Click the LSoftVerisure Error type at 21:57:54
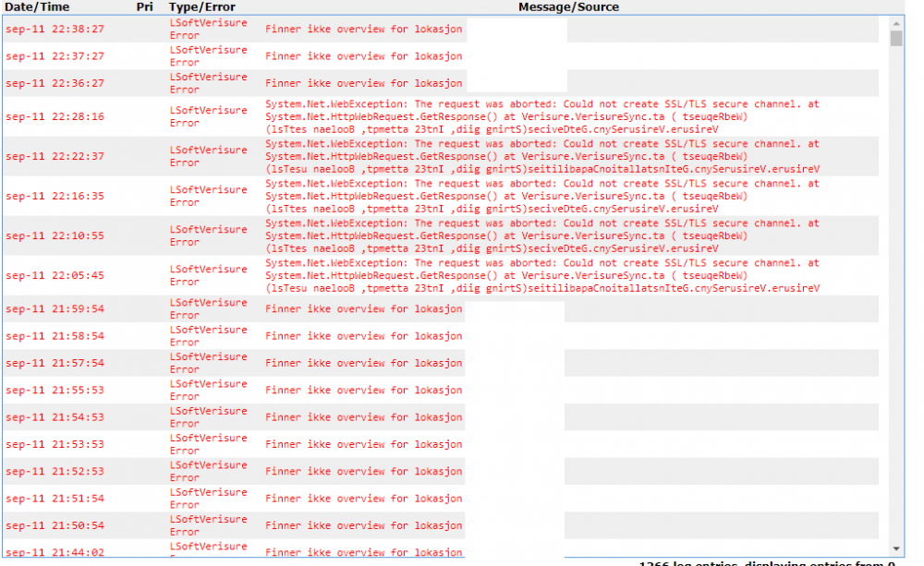The height and width of the screenshot is (566, 924). pyautogui.click(x=208, y=363)
